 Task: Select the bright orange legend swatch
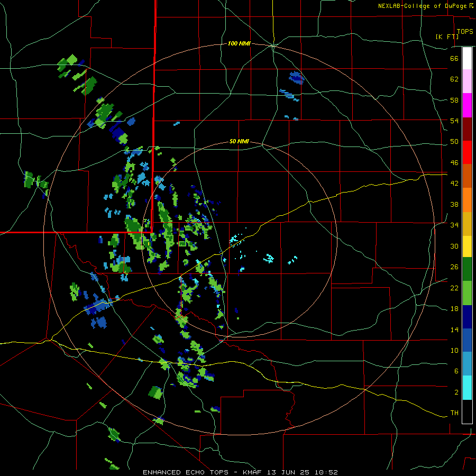pyautogui.click(x=467, y=200)
